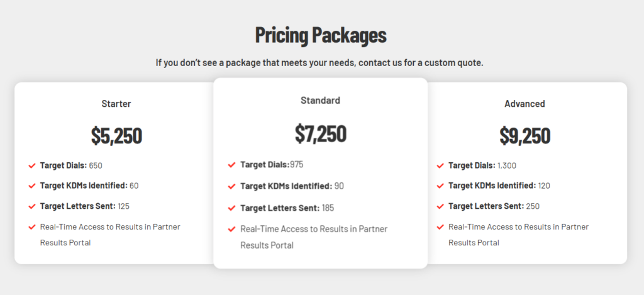Screen dimensions: 644x295
Task: Click checkmark beside Starter Target KDMs Identified
Action: point(31,186)
